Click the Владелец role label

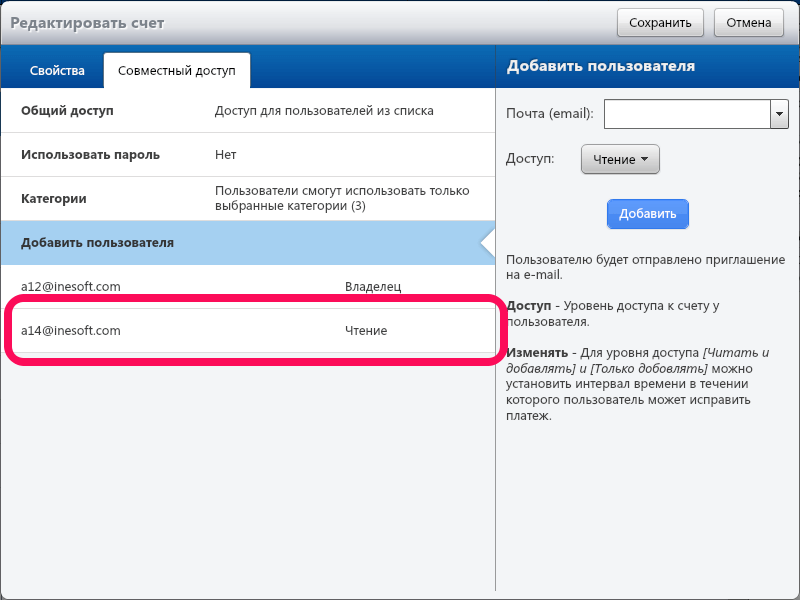[x=372, y=287]
